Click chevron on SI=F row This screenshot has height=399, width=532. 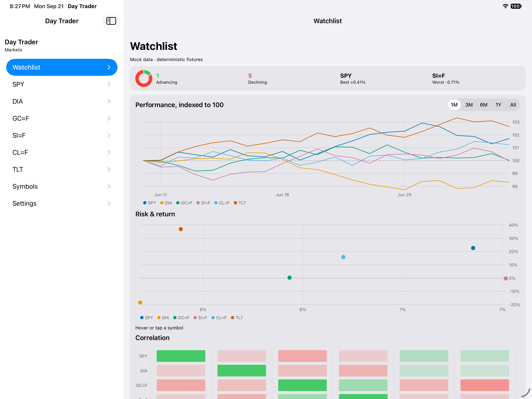(109, 135)
